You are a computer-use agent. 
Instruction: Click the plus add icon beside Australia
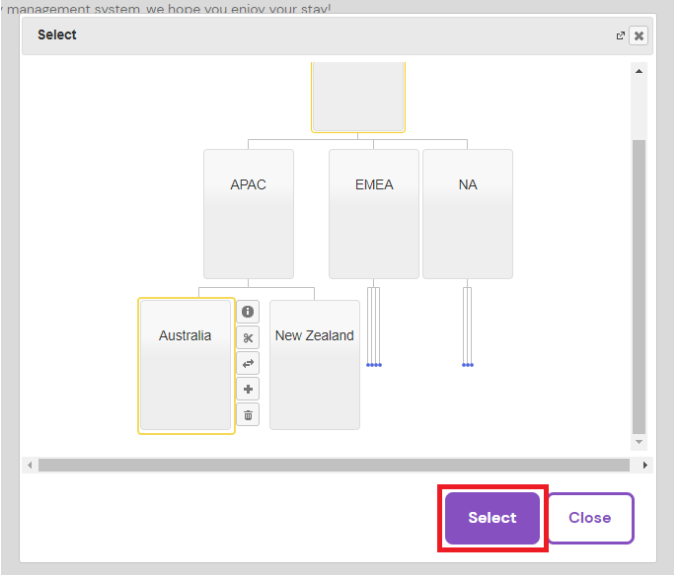[247, 389]
